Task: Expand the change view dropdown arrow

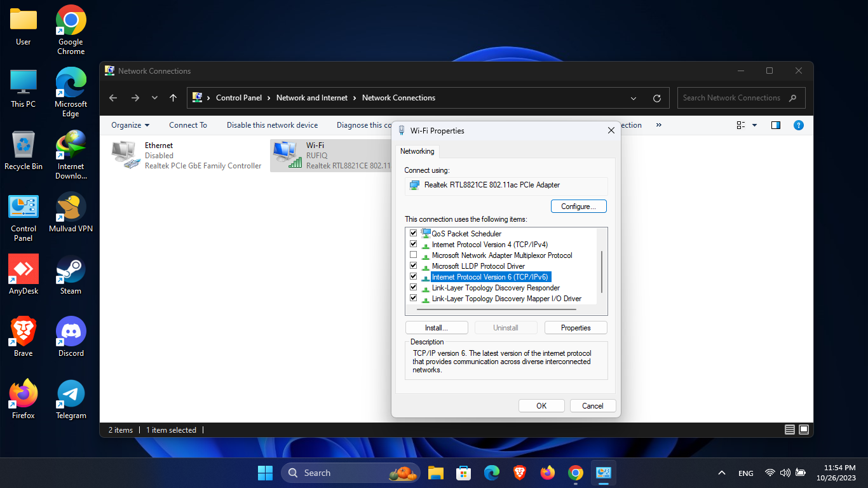Action: point(755,125)
